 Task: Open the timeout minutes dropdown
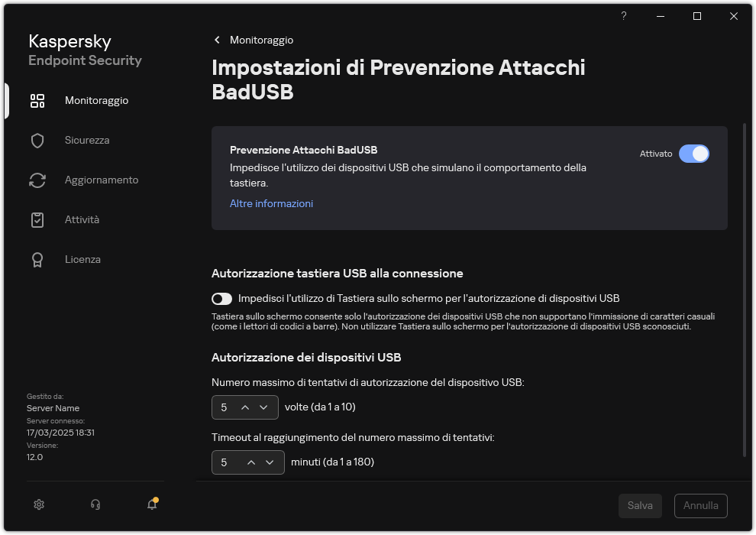[270, 462]
